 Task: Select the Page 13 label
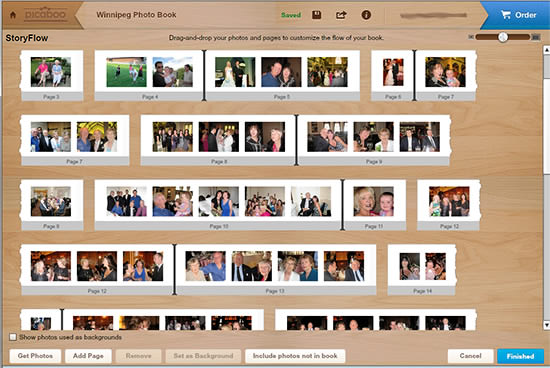(275, 291)
